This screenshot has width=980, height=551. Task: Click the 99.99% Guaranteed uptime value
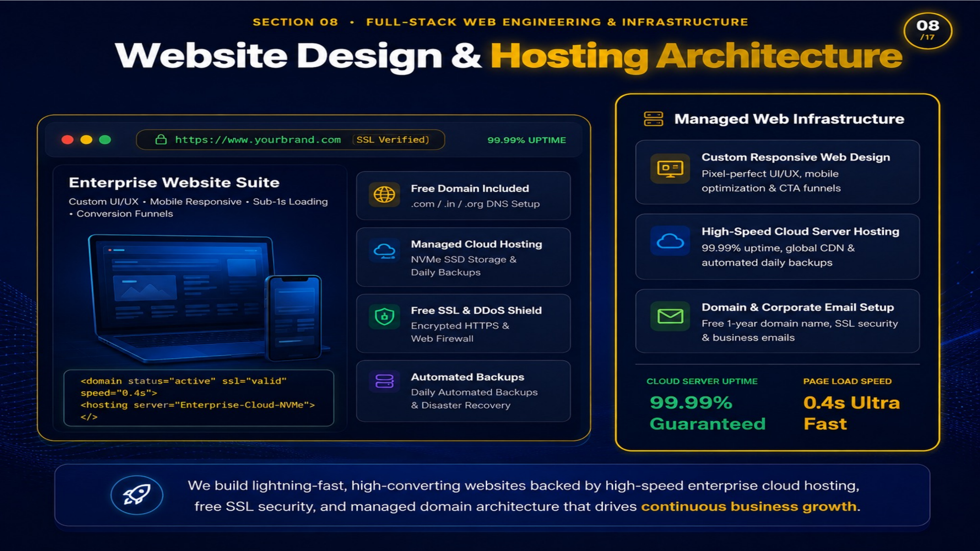click(x=707, y=413)
